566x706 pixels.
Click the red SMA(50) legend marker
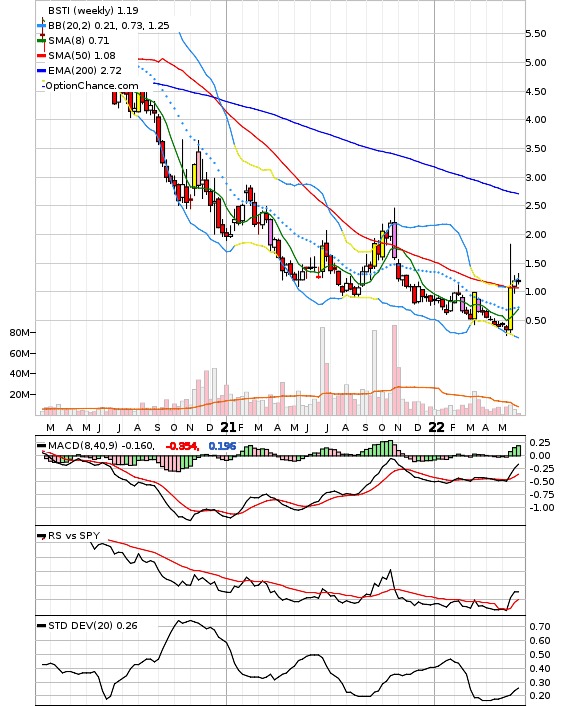point(41,55)
